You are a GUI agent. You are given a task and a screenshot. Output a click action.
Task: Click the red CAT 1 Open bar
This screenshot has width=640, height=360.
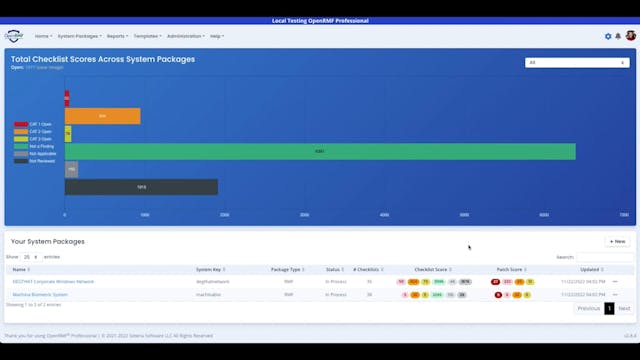[67, 98]
